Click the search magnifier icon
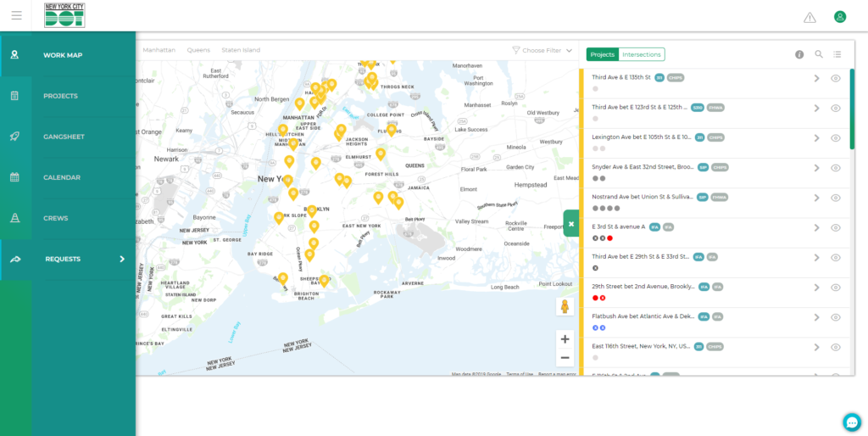The height and width of the screenshot is (436, 868). tap(819, 54)
